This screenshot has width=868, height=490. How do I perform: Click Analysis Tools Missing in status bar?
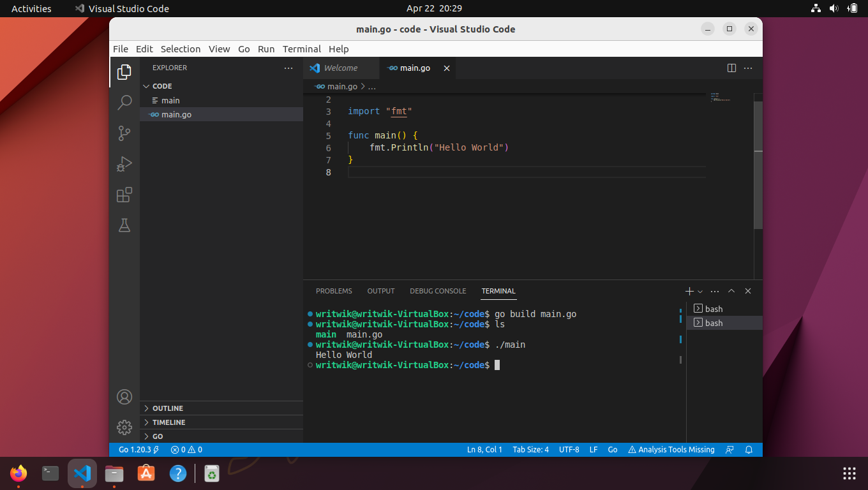pos(671,449)
